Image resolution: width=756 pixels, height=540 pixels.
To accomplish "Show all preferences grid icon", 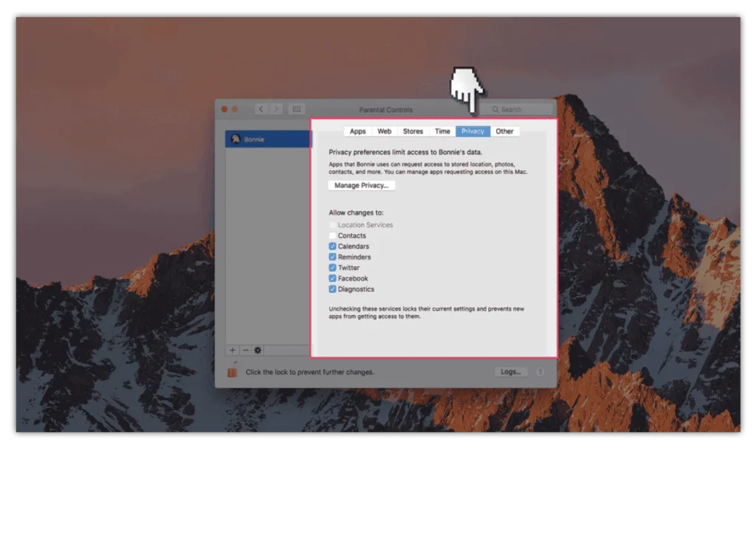I will coord(297,109).
